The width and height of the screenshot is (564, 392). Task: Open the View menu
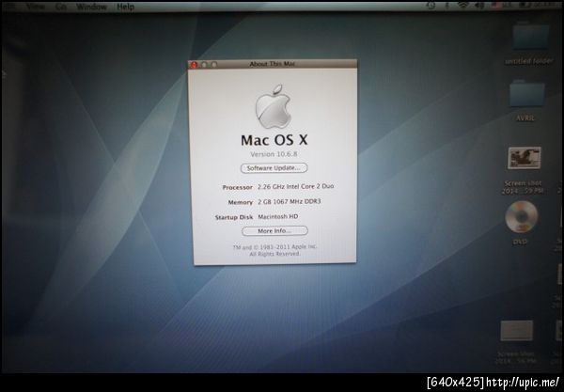pos(36,7)
